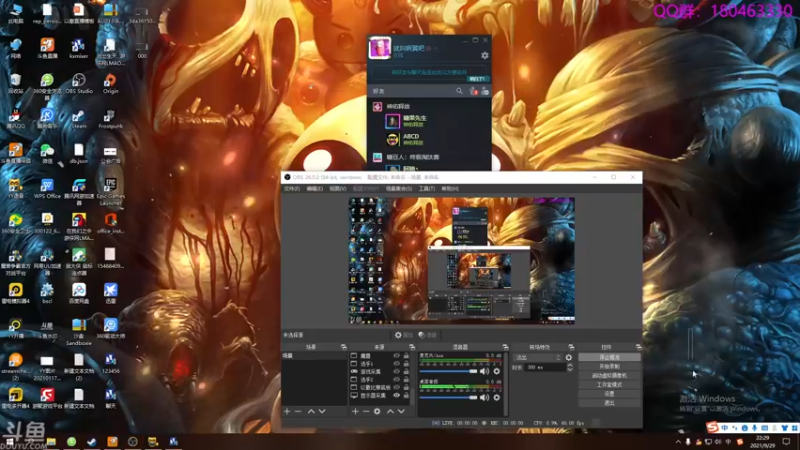
Task: Search friends in Steam friends window
Action: [459, 91]
